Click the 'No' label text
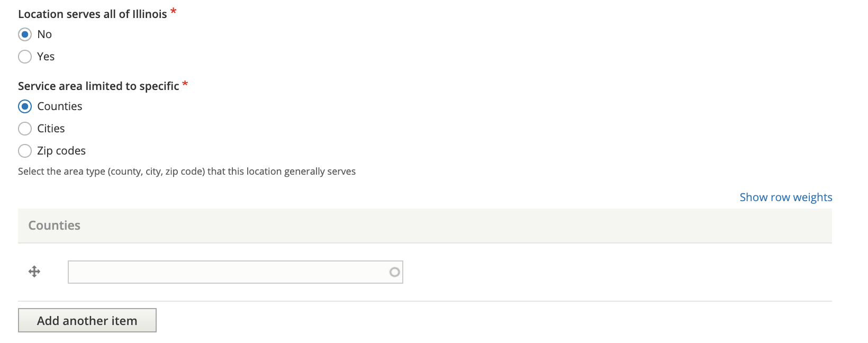This screenshot has width=868, height=343. 44,34
